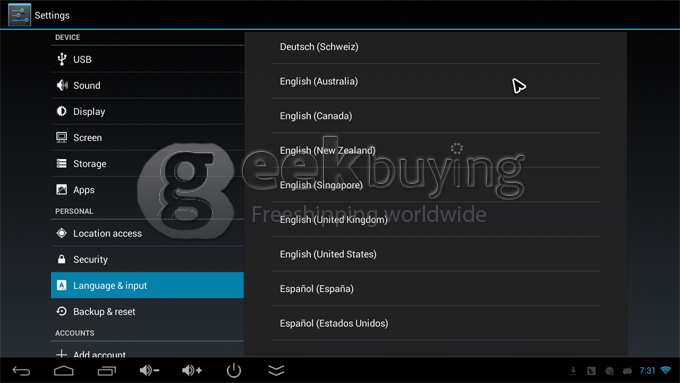Select Español (España) language

(x=435, y=289)
